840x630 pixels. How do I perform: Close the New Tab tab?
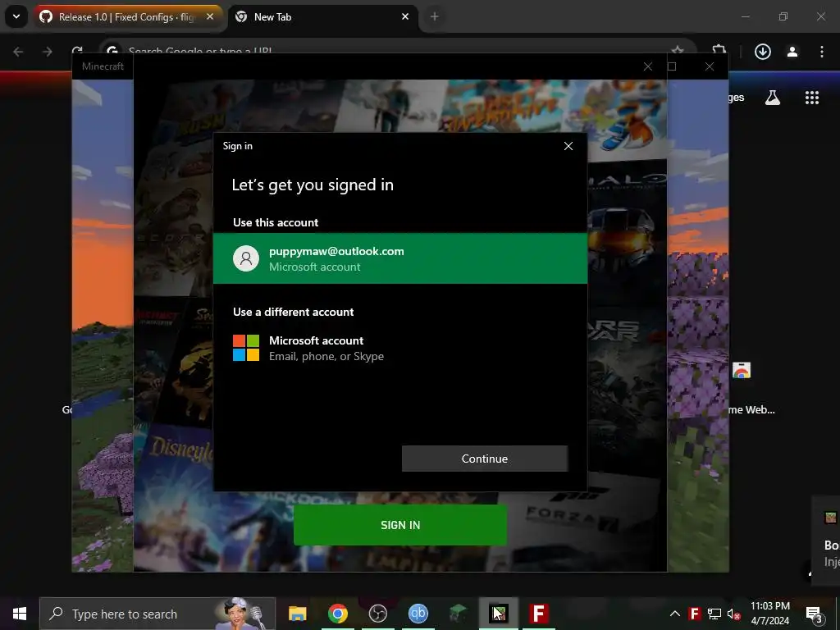pyautogui.click(x=405, y=16)
